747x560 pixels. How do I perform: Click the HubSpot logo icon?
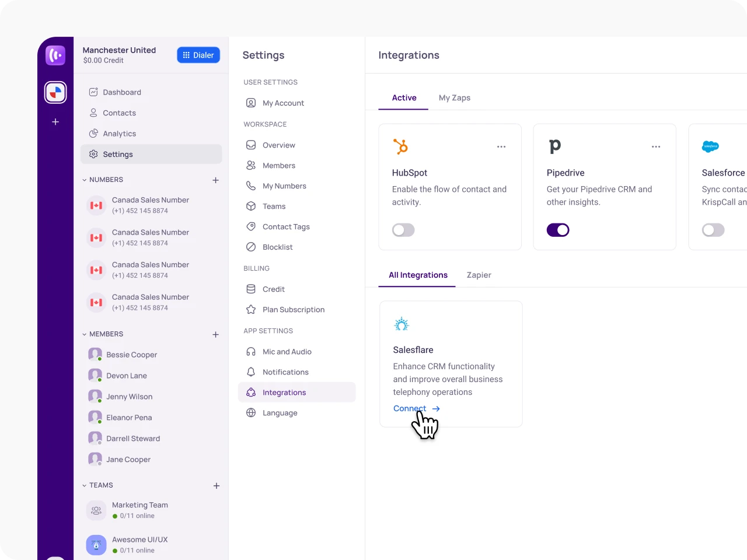[x=400, y=146]
